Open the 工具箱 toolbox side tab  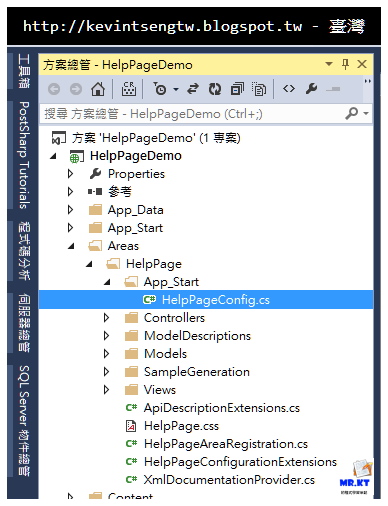24,71
